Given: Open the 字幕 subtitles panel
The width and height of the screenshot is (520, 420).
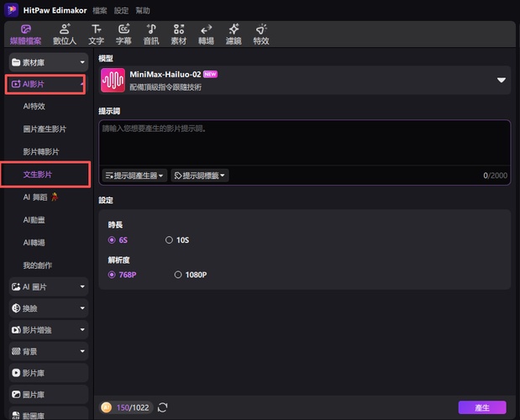Looking at the screenshot, I should click(x=123, y=34).
